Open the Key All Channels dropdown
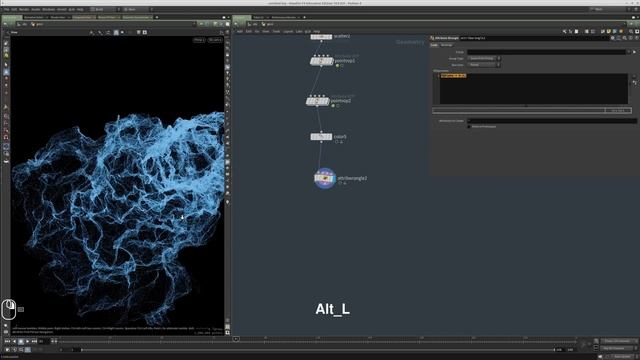 coord(619,348)
